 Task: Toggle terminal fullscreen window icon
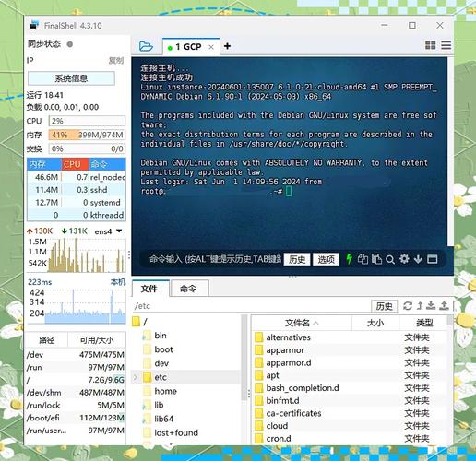(x=433, y=259)
